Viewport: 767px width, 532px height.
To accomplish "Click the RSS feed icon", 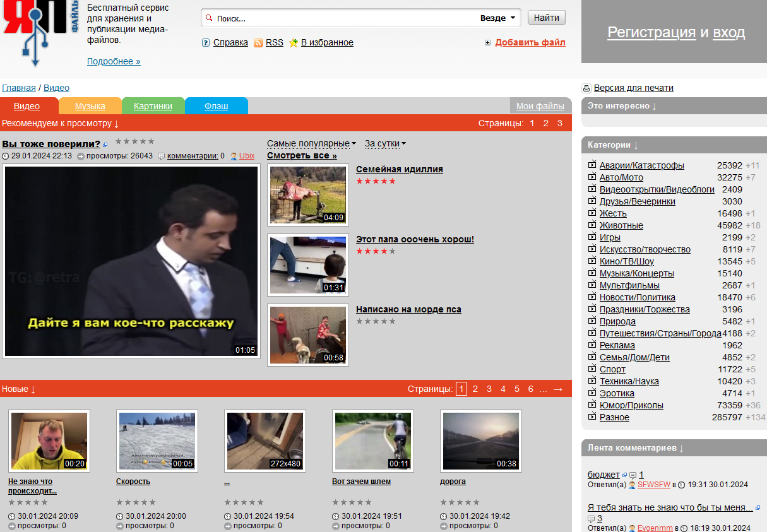I will 258,43.
